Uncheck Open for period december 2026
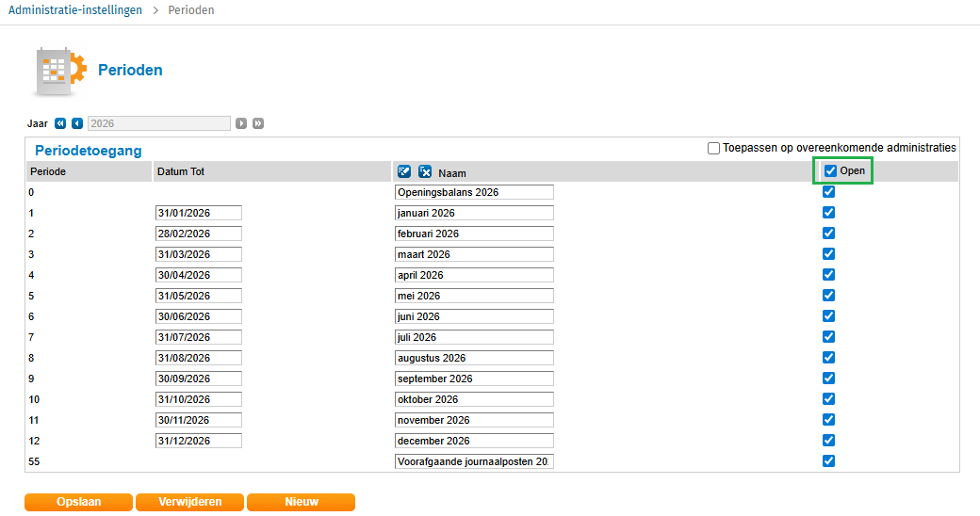Screen dimensions: 980x516 coord(828,441)
